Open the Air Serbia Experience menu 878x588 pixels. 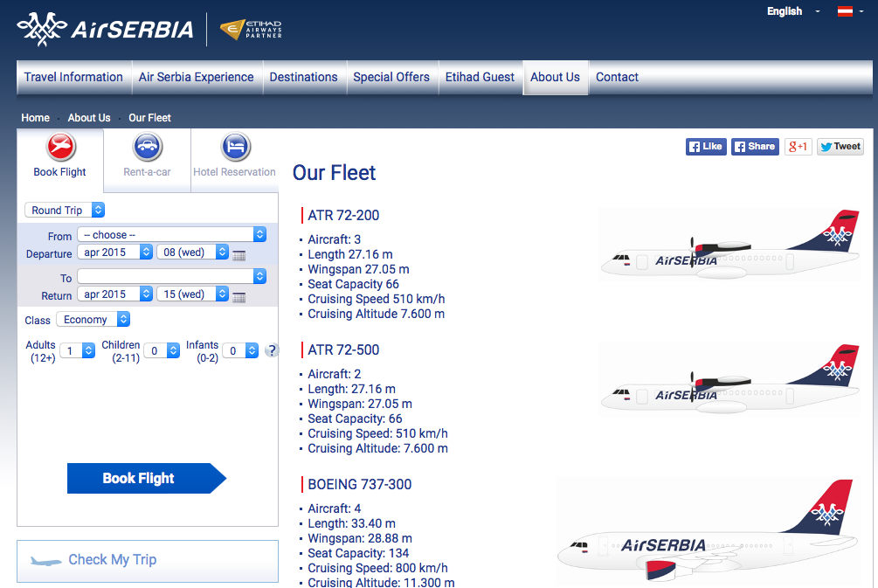(x=197, y=77)
